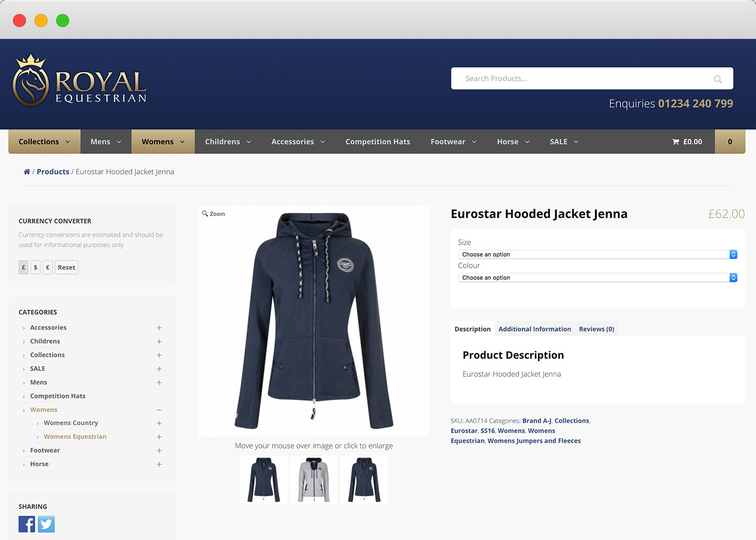This screenshot has height=540, width=756.
Task: Open the Colour dropdown
Action: tap(597, 278)
